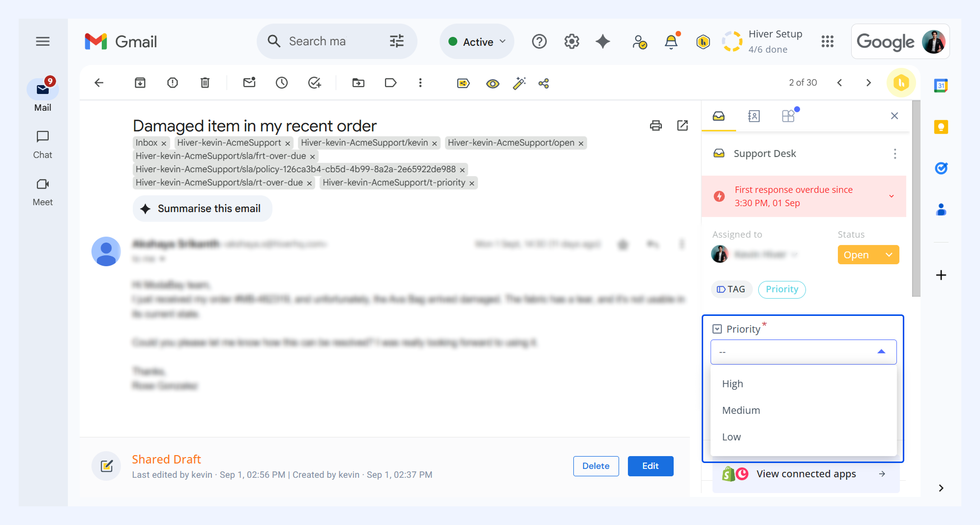Toggle the eye icon in toolbar
Image resolution: width=980 pixels, height=525 pixels.
point(493,84)
